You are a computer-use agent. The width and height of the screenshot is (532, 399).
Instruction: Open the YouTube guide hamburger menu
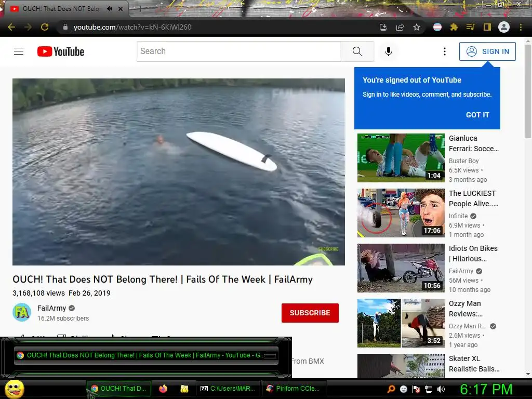tap(19, 51)
